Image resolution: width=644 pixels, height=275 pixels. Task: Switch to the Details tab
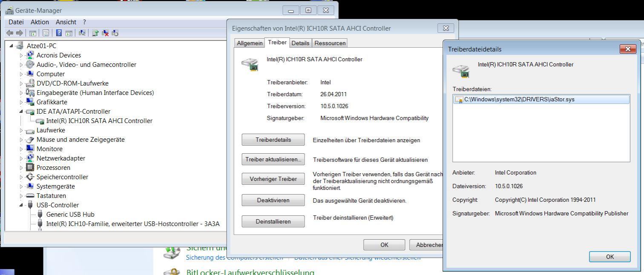pos(300,43)
